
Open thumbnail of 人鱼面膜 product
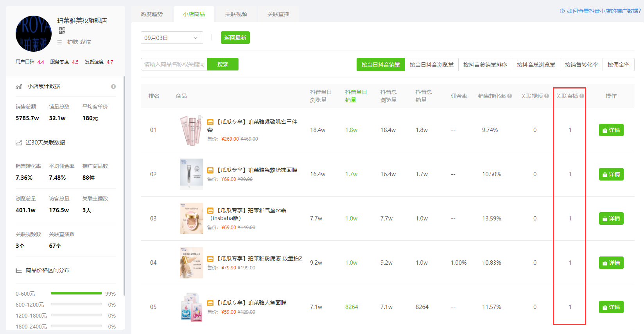192,307
